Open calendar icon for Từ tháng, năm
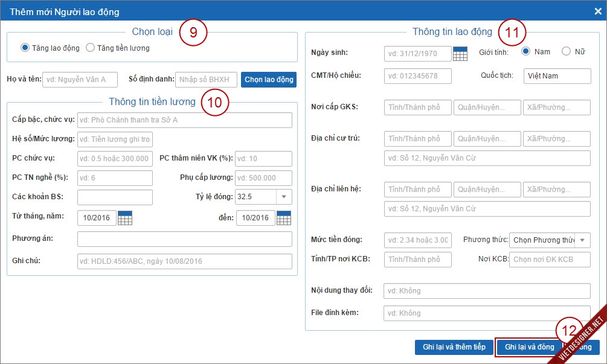The image size is (607, 364). (125, 218)
